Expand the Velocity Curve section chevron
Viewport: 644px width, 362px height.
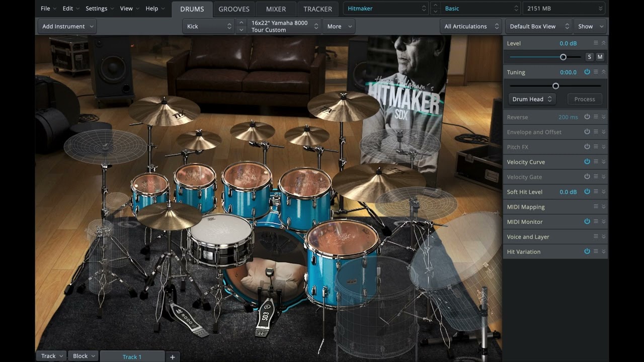pyautogui.click(x=604, y=161)
